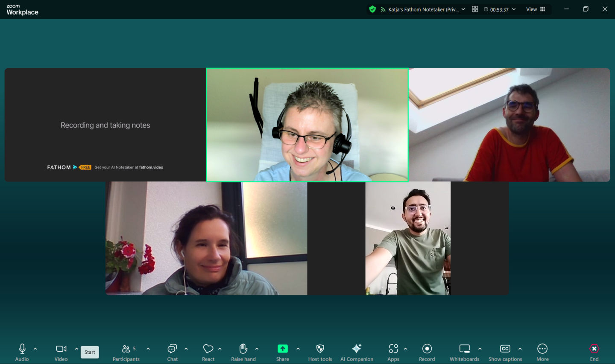The image size is (615, 364).
Task: Expand chat options arrow
Action: click(186, 349)
